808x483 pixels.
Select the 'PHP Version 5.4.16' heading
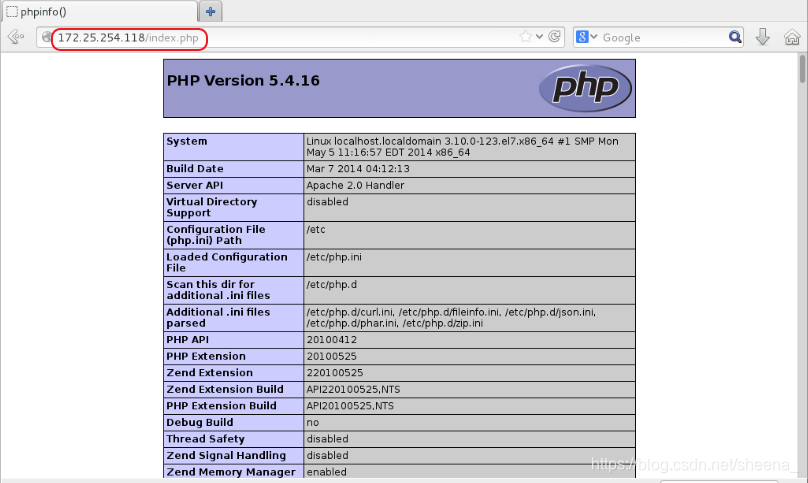coord(243,80)
